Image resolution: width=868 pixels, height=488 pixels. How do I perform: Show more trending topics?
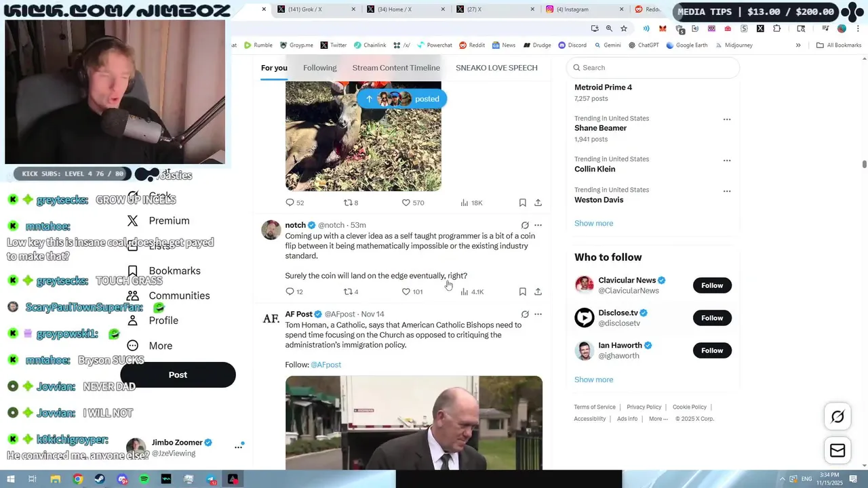click(x=594, y=224)
